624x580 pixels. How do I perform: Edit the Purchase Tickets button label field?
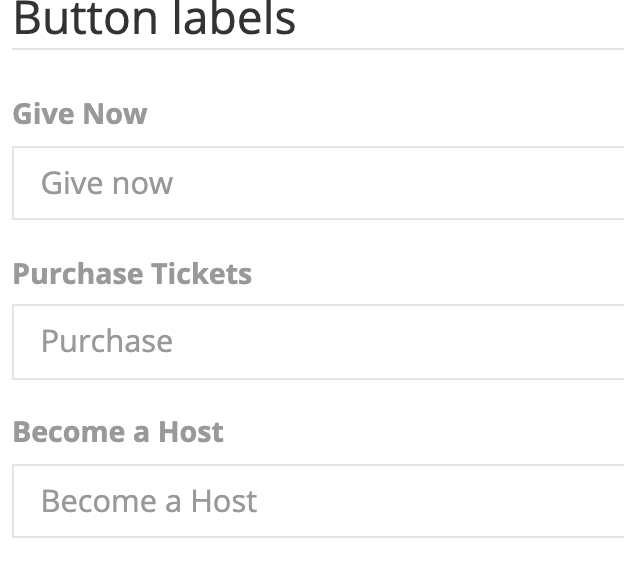pyautogui.click(x=320, y=342)
